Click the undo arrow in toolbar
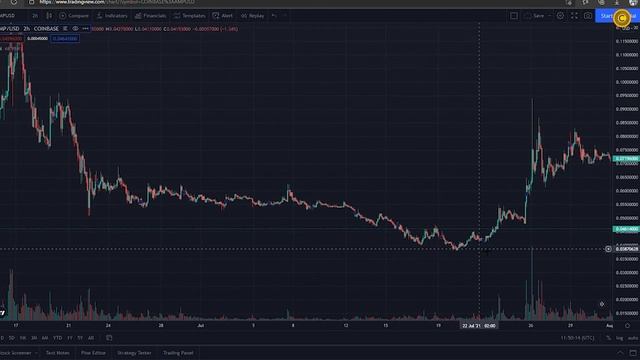Viewport: 640px width, 360px height. (274, 16)
